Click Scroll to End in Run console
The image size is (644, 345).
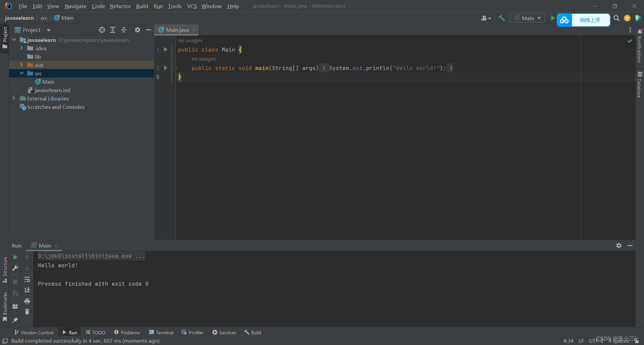click(x=27, y=290)
